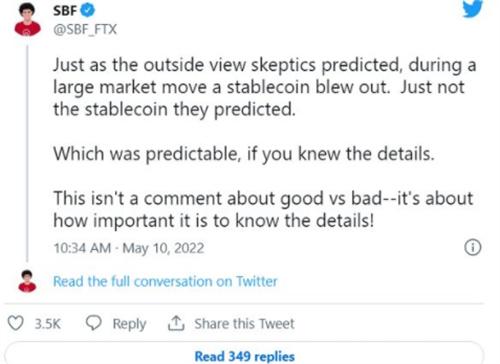Open the tweet info circle icon
The image size is (500, 364).
(x=473, y=247)
